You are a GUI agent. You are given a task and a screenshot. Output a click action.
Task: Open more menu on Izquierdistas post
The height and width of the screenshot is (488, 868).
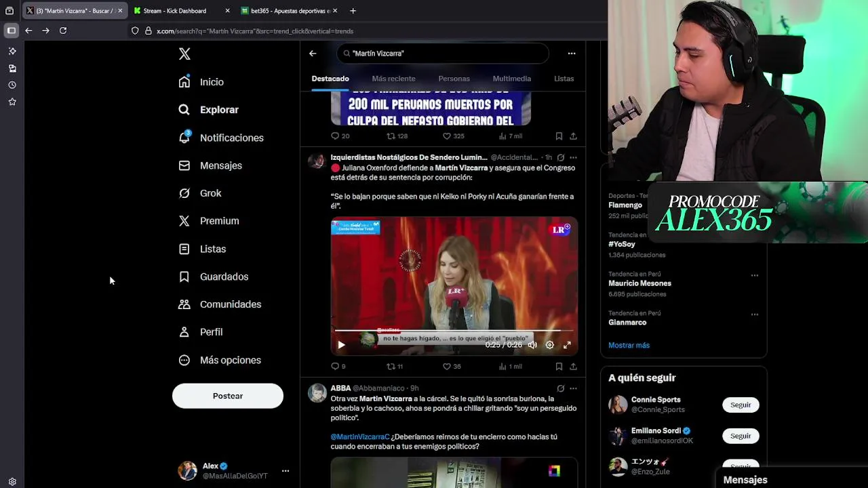[x=573, y=158]
